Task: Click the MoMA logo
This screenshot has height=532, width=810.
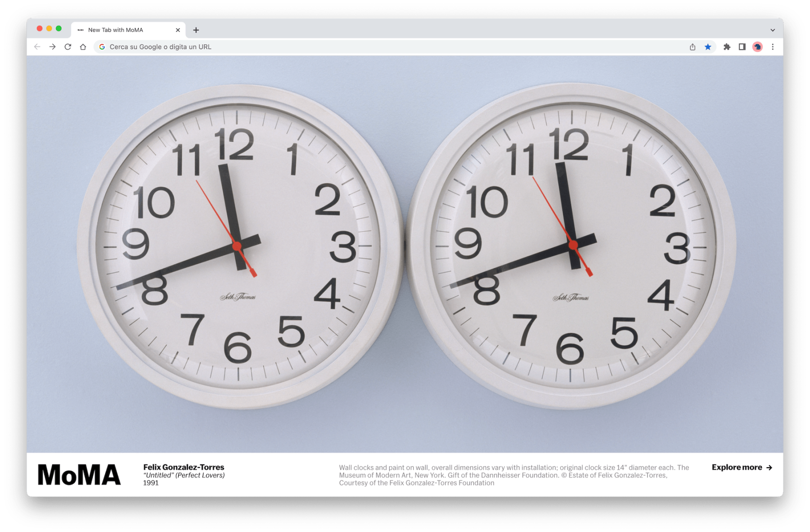Action: [x=79, y=475]
